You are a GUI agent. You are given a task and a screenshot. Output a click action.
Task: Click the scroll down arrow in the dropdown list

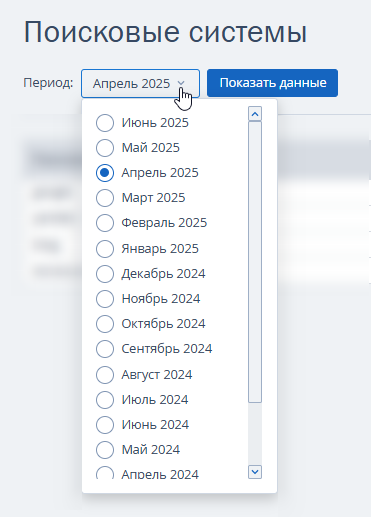click(255, 472)
